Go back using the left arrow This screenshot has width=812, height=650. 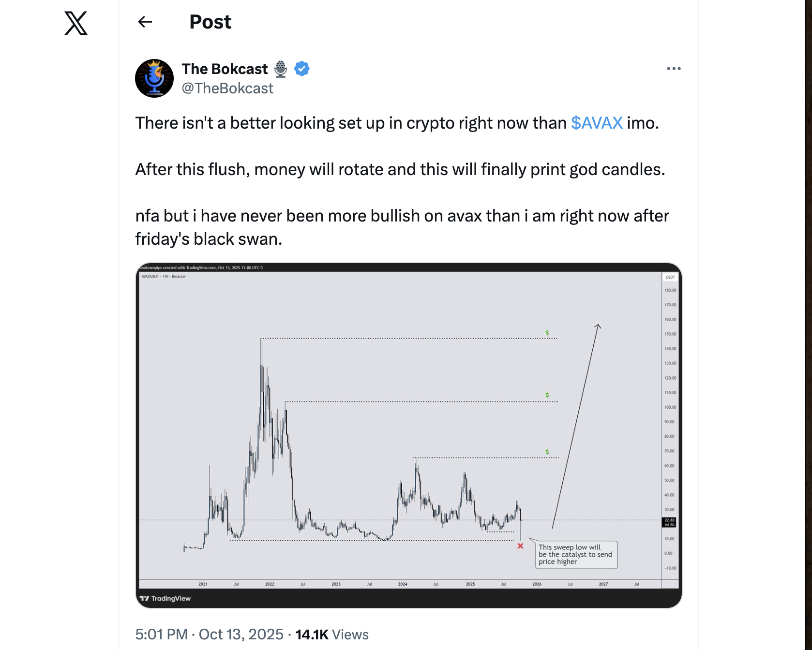[145, 22]
